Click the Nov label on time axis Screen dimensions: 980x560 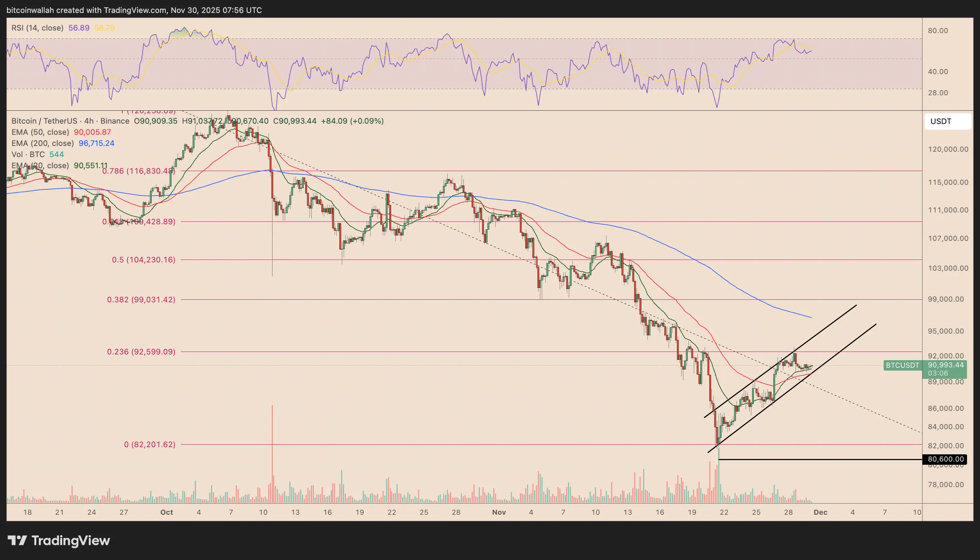[499, 512]
